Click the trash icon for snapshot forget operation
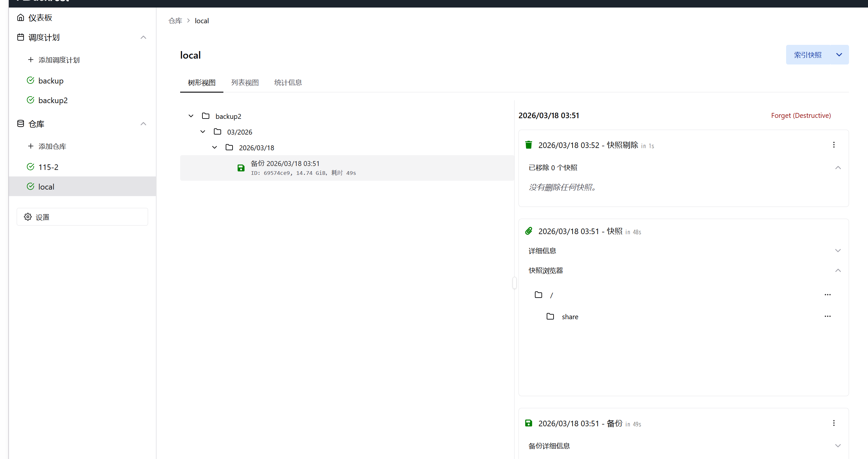This screenshot has width=868, height=459. [528, 145]
